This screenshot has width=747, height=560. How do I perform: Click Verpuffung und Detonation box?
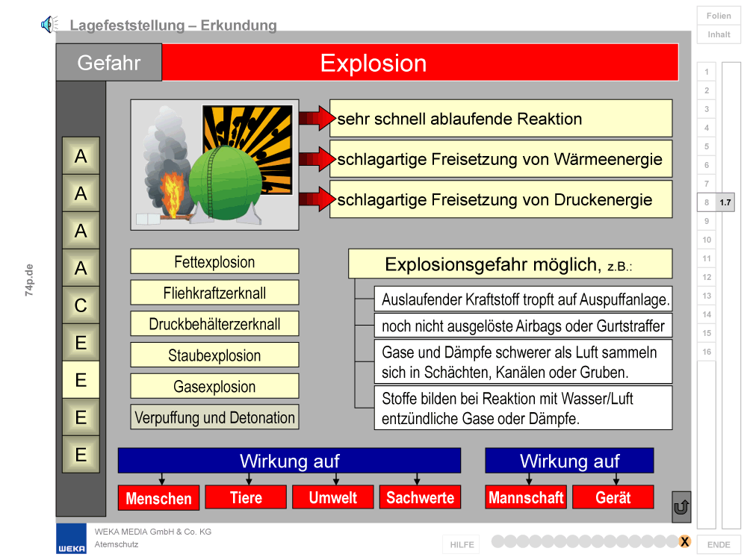(x=215, y=417)
